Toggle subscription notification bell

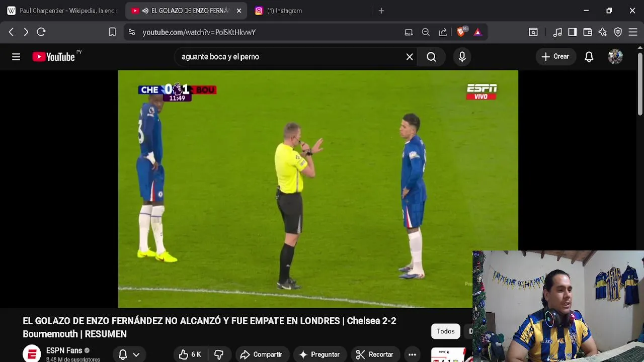tap(123, 354)
